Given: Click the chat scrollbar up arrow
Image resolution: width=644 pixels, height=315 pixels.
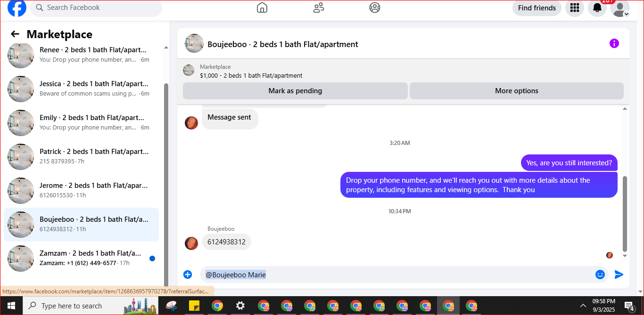Looking at the screenshot, I should pos(625,109).
